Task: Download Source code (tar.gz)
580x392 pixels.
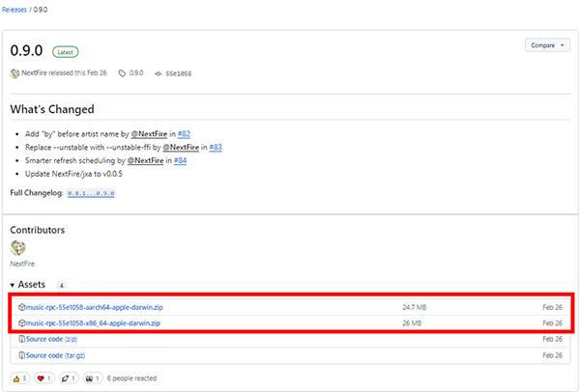Action: [x=55, y=355]
